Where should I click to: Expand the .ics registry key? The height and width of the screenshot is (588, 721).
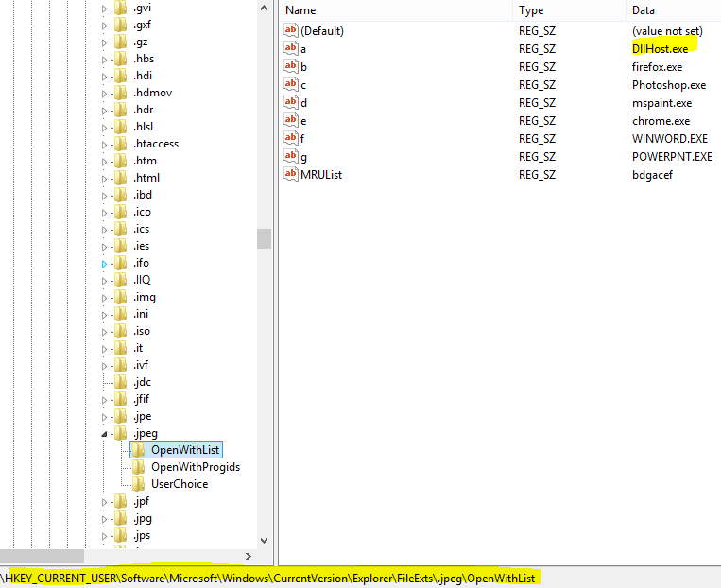pos(104,230)
